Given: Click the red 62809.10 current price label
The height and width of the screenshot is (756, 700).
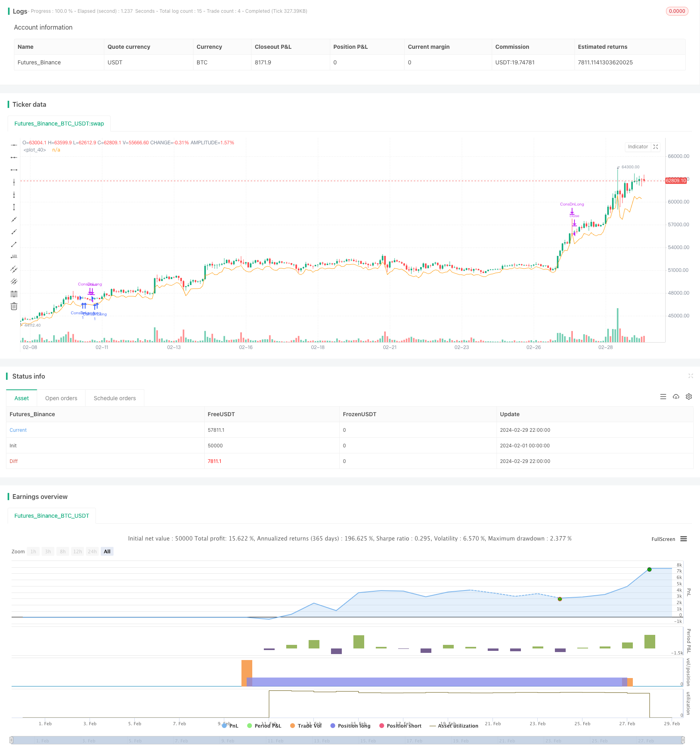Looking at the screenshot, I should click(676, 181).
